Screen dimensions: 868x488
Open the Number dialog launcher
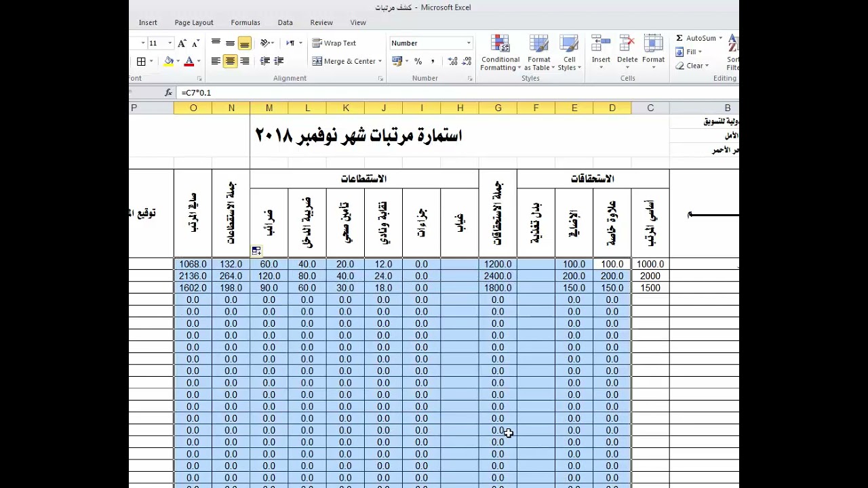470,79
